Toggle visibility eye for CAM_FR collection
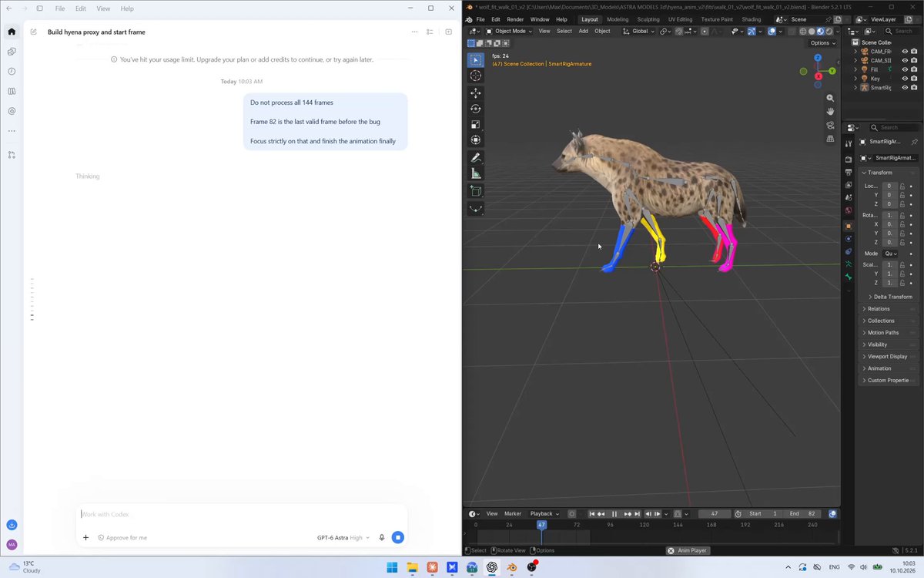The image size is (924, 578). [905, 52]
